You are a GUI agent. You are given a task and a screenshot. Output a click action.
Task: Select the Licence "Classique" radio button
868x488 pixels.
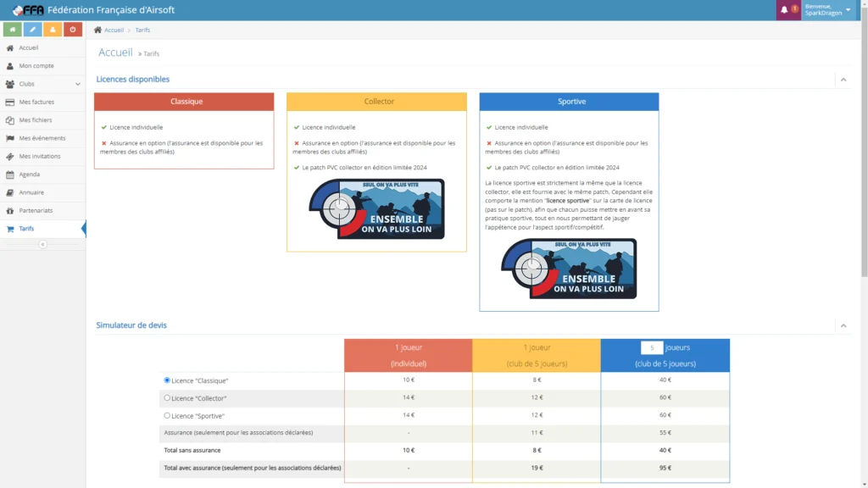167,380
